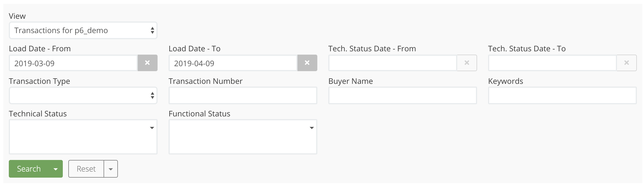644x187 pixels.
Task: Expand the Functional Status multi-select
Action: [312, 128]
